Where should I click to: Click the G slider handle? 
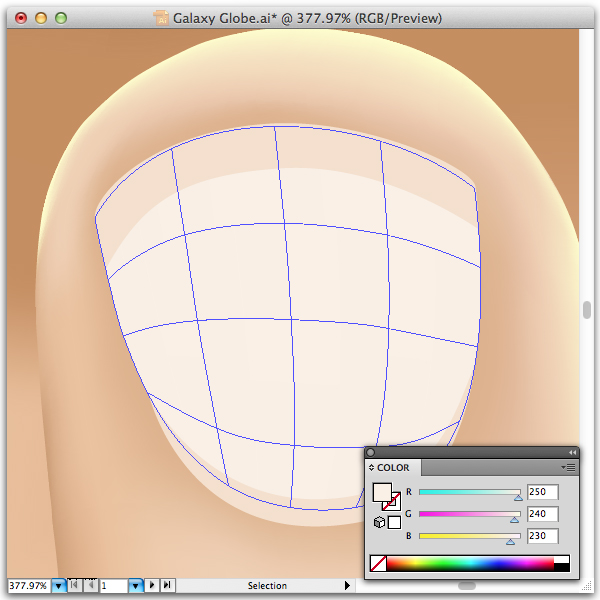(514, 520)
